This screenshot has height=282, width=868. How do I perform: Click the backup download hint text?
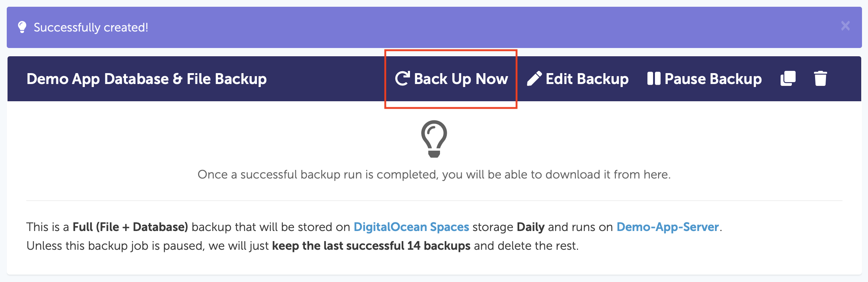[x=434, y=174]
